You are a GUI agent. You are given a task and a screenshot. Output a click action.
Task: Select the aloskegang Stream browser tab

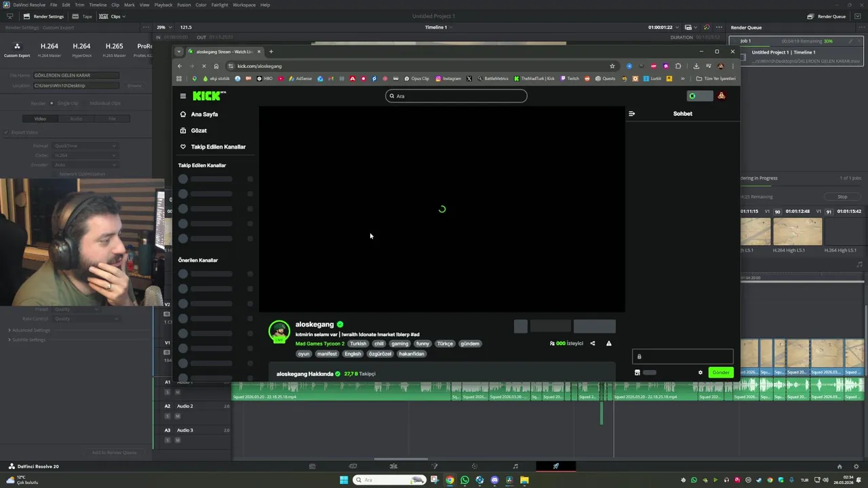(x=224, y=52)
